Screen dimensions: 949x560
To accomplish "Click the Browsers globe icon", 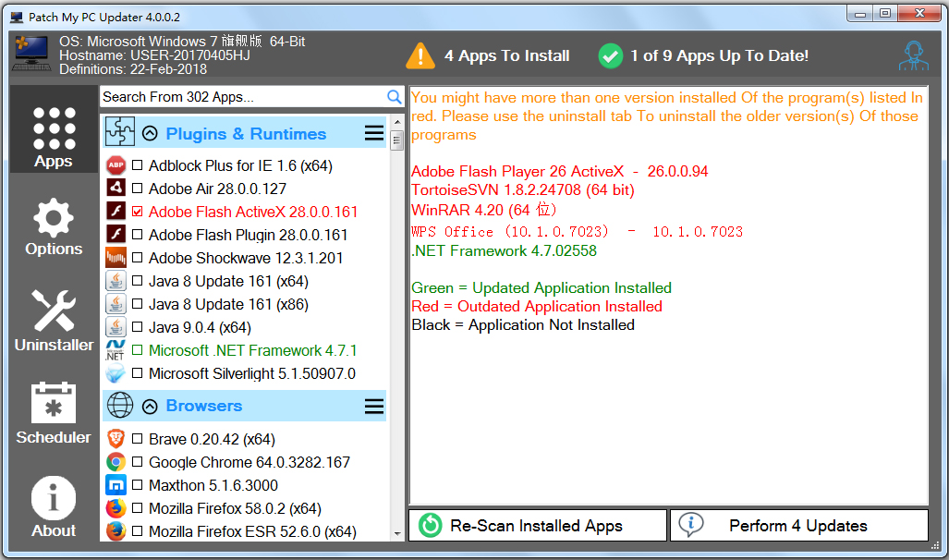I will pos(120,405).
